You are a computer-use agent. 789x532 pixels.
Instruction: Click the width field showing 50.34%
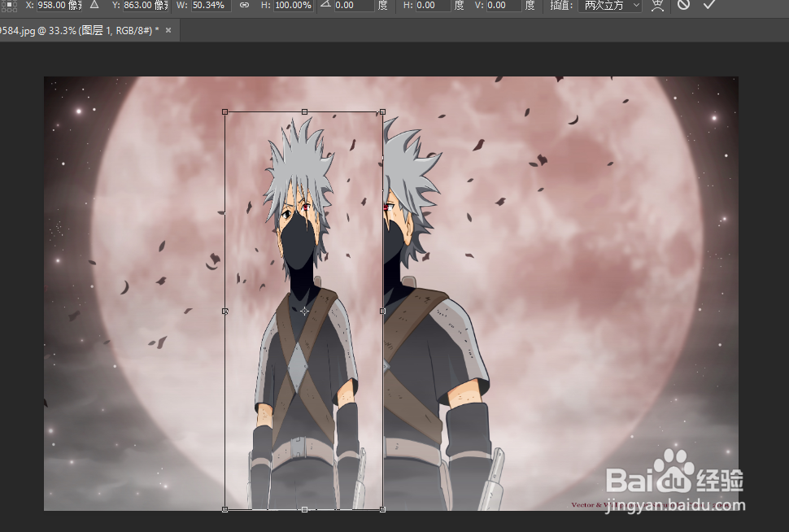[x=211, y=5]
